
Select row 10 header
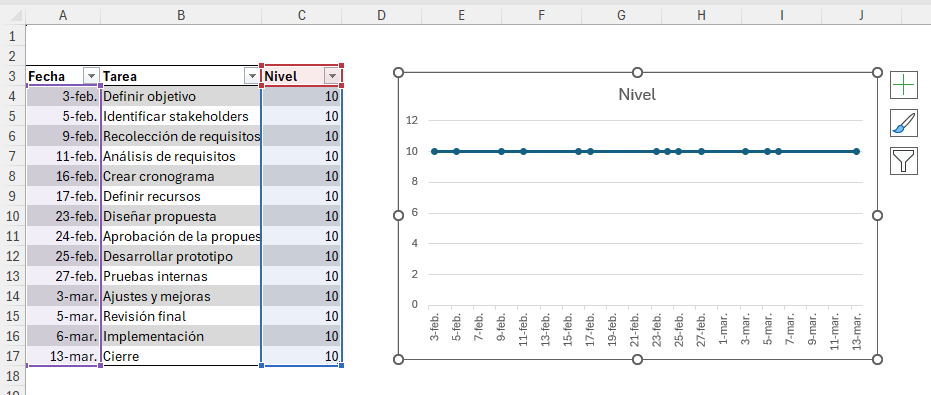pyautogui.click(x=12, y=216)
